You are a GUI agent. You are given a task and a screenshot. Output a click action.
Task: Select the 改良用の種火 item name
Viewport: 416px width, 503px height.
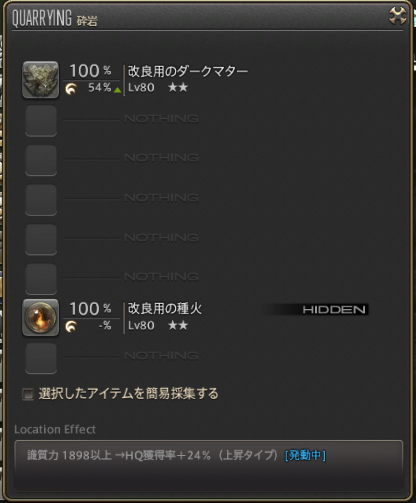pyautogui.click(x=165, y=309)
